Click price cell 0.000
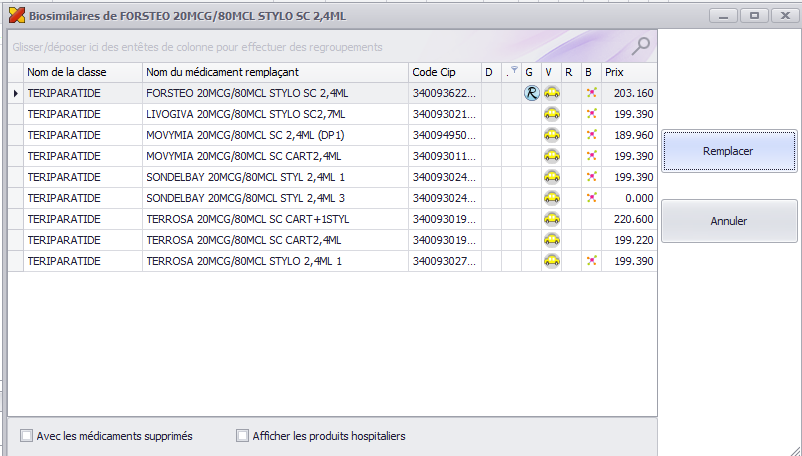 point(629,198)
